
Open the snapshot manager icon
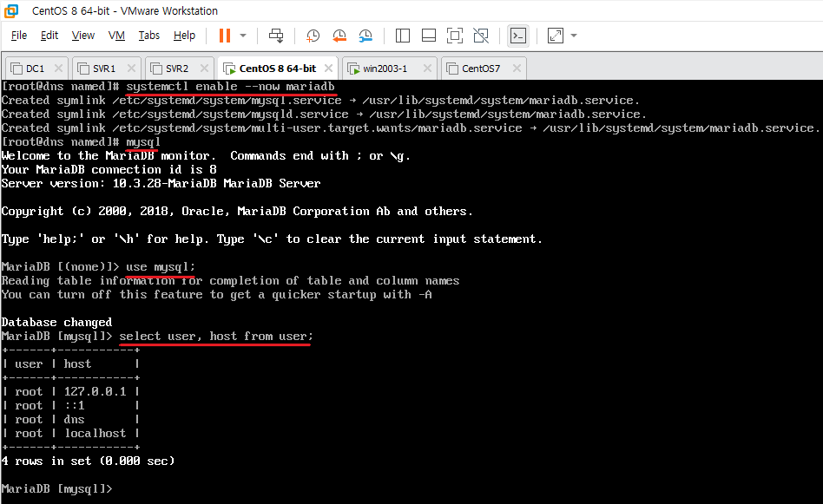point(365,36)
